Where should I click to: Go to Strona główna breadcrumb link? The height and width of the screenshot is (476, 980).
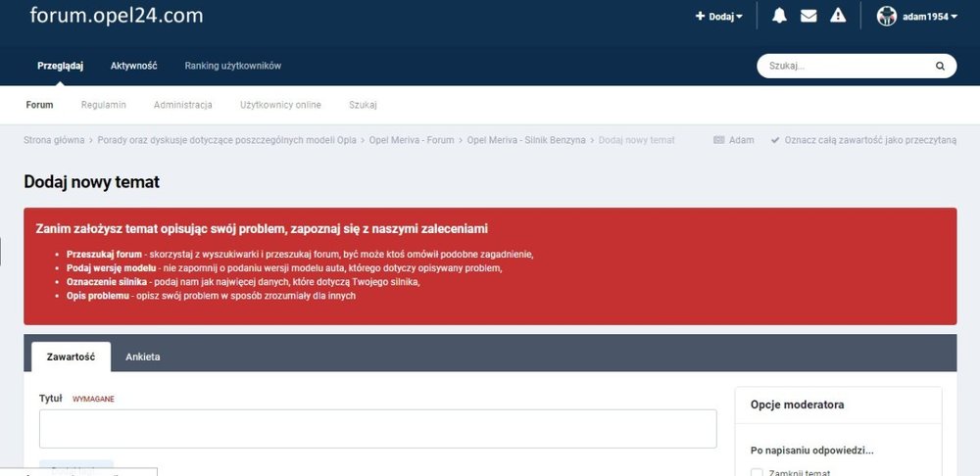coord(54,140)
